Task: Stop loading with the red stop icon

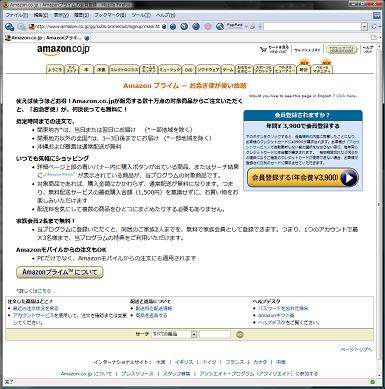Action: click(x=208, y=26)
